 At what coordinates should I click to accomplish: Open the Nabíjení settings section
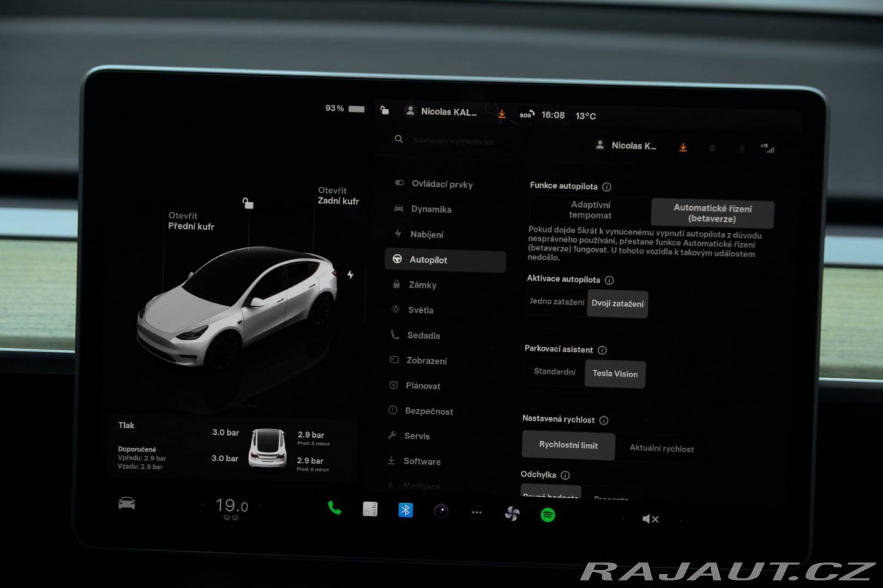click(426, 234)
